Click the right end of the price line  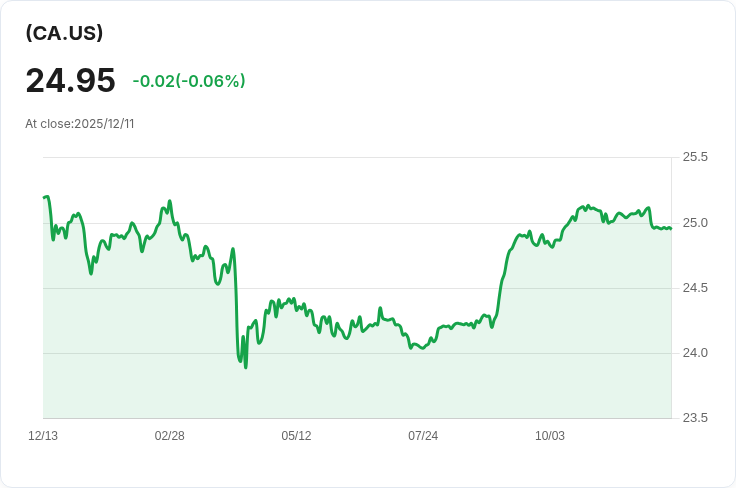(670, 228)
